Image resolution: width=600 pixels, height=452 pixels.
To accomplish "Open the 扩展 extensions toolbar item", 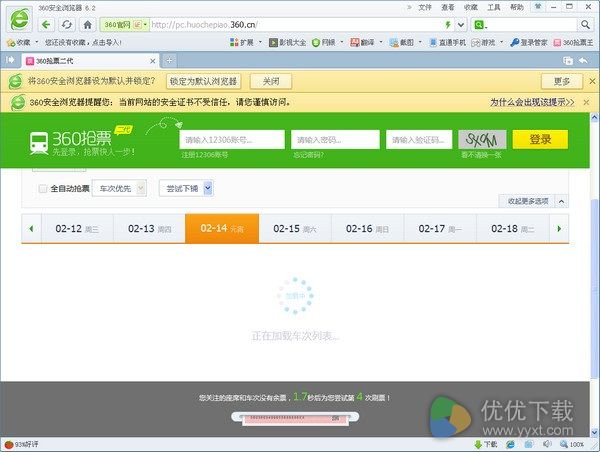I will click(242, 42).
